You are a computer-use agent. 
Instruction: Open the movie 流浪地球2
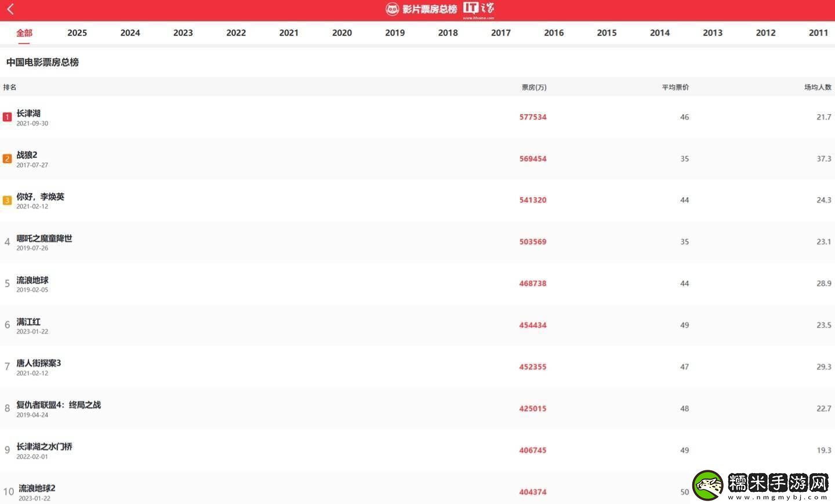point(37,489)
